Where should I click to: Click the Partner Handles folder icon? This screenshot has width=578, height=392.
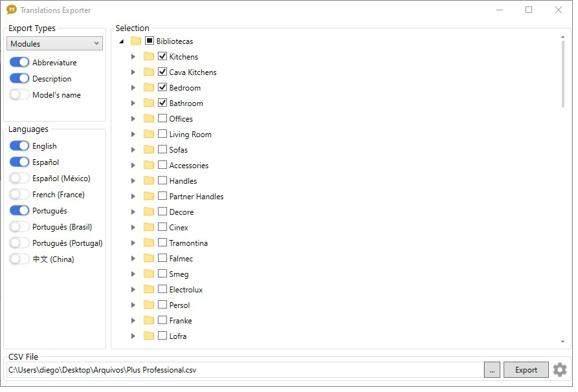(x=150, y=197)
